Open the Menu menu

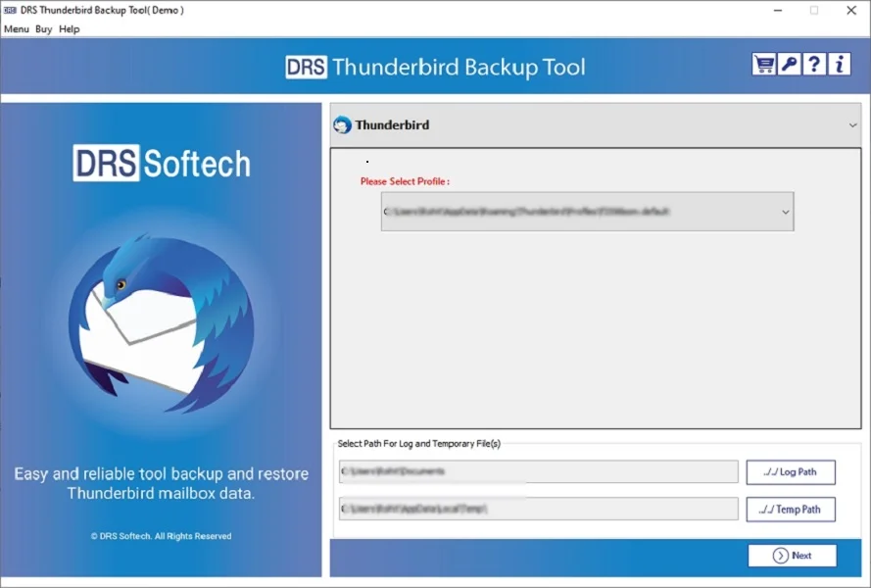(16, 29)
